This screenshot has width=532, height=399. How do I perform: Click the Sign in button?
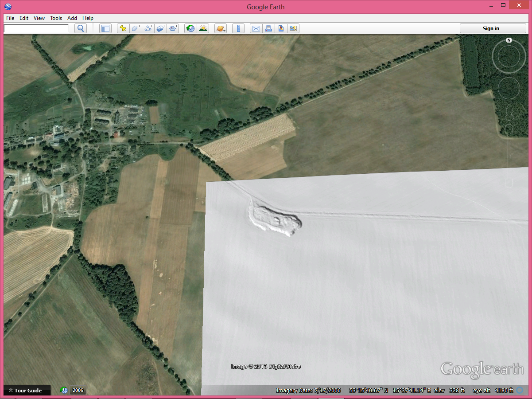[491, 28]
